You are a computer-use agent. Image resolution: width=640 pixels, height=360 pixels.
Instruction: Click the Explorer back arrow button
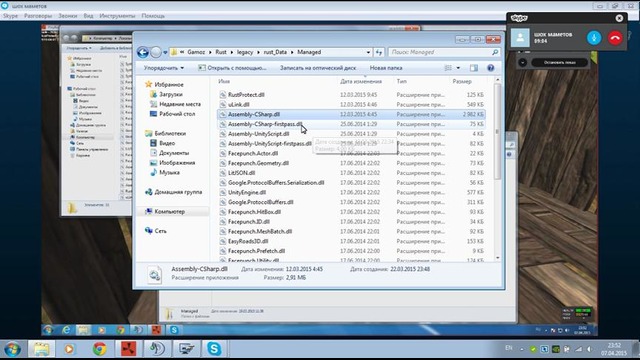pyautogui.click(x=142, y=52)
